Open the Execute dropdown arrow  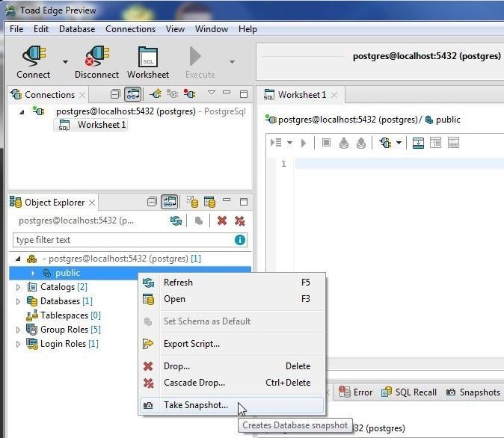232,62
